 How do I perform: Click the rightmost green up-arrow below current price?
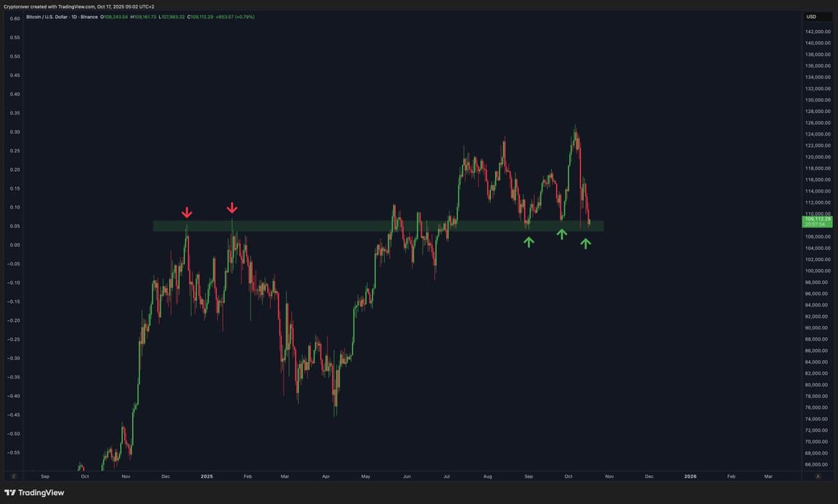(587, 244)
